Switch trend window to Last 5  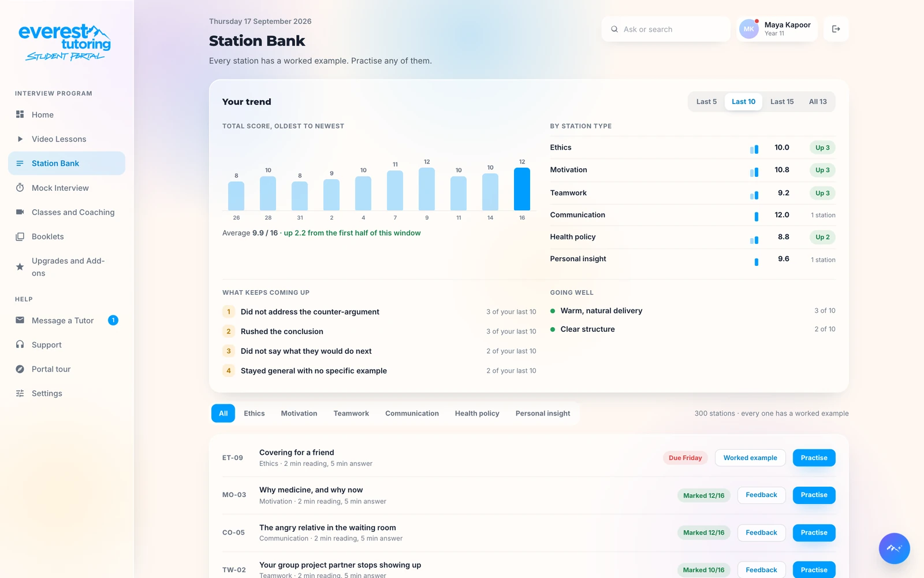(x=706, y=102)
